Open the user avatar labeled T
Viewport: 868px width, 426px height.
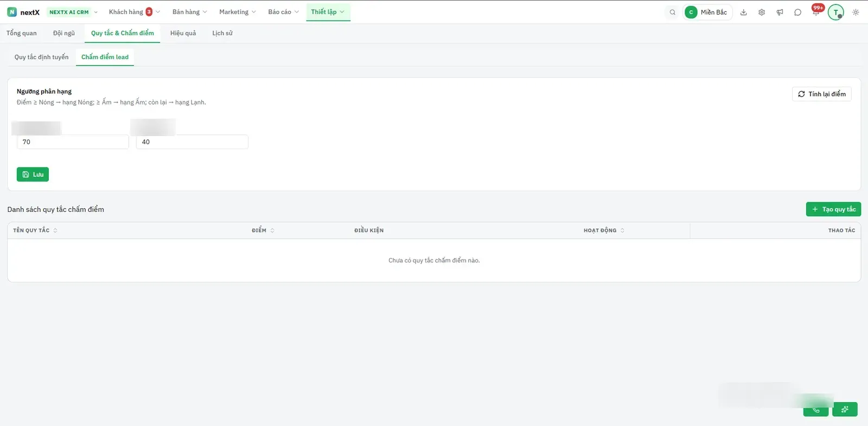[835, 12]
